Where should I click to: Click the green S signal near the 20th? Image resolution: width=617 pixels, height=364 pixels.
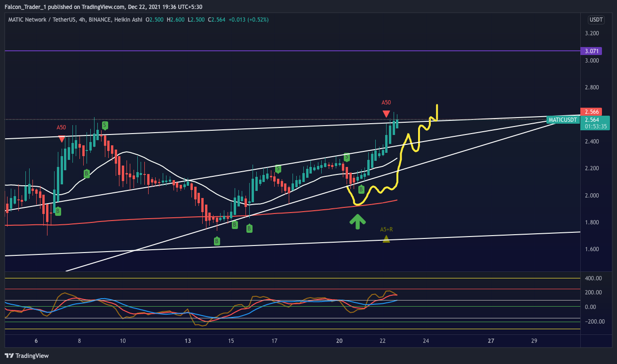coord(347,157)
